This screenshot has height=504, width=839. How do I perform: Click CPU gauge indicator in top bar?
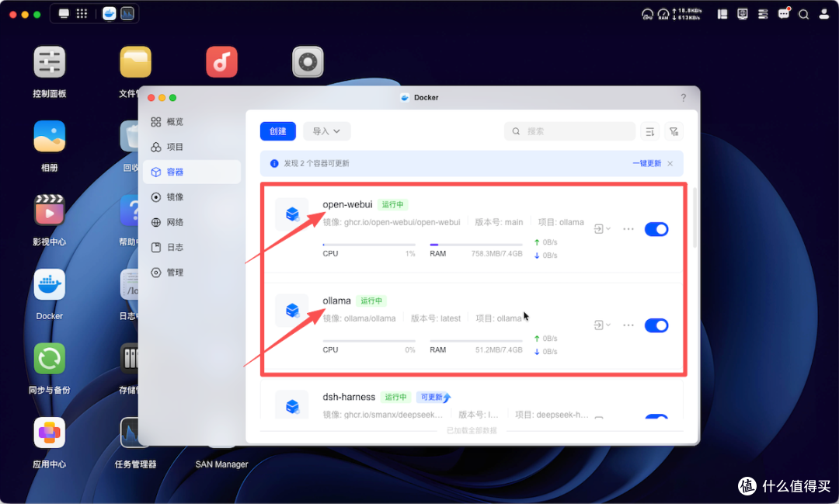(647, 15)
